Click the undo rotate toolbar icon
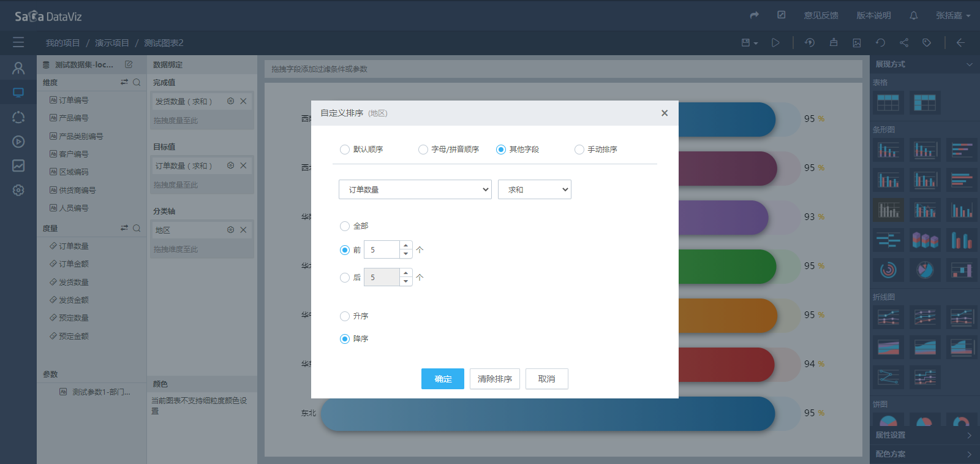The height and width of the screenshot is (464, 980). 880,43
